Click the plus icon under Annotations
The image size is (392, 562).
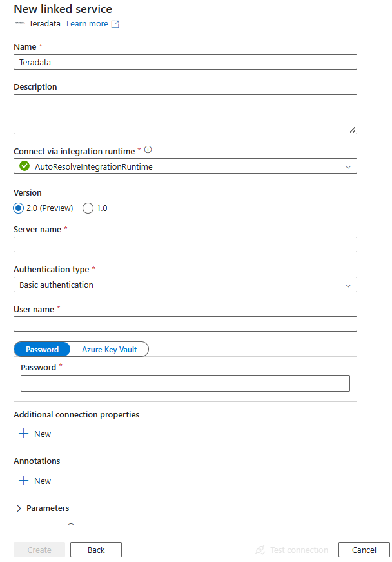click(x=23, y=480)
